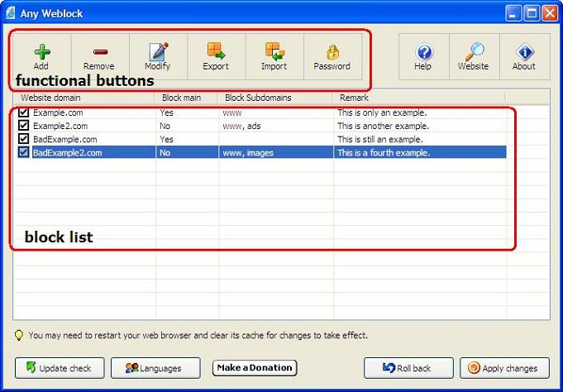Open the Password lock settings
Image resolution: width=563 pixels, height=392 pixels.
[x=333, y=57]
